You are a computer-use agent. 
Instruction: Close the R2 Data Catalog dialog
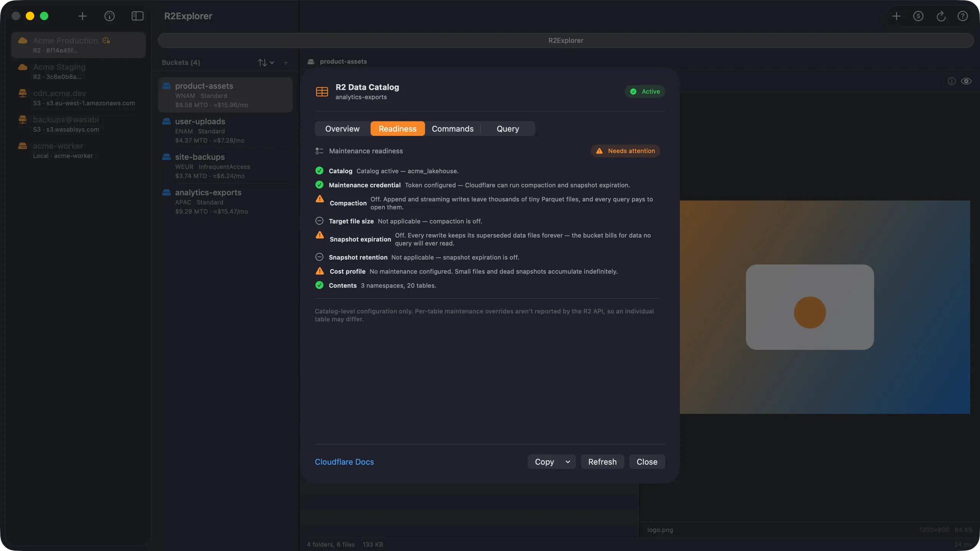[647, 462]
